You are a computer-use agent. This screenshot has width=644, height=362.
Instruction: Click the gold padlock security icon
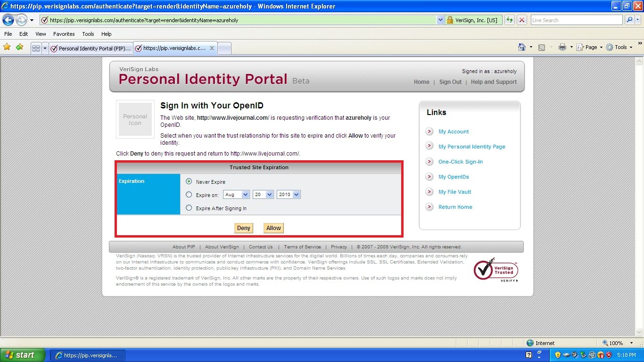coord(450,20)
